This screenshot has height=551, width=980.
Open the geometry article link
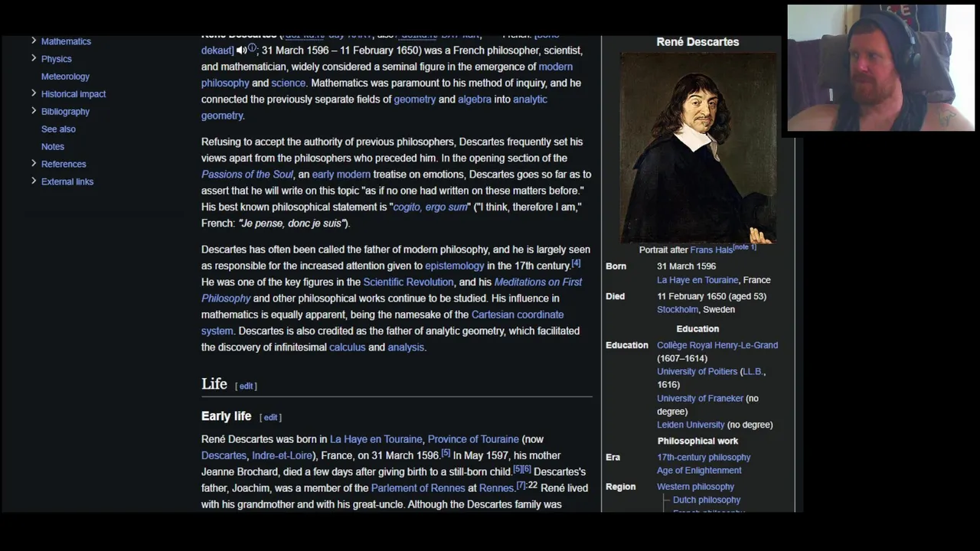[414, 99]
